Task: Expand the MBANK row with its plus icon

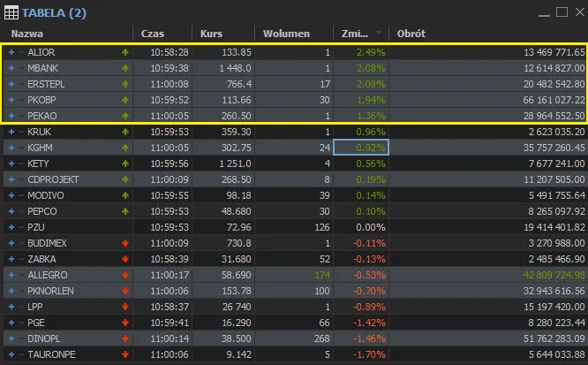Action: coord(11,68)
